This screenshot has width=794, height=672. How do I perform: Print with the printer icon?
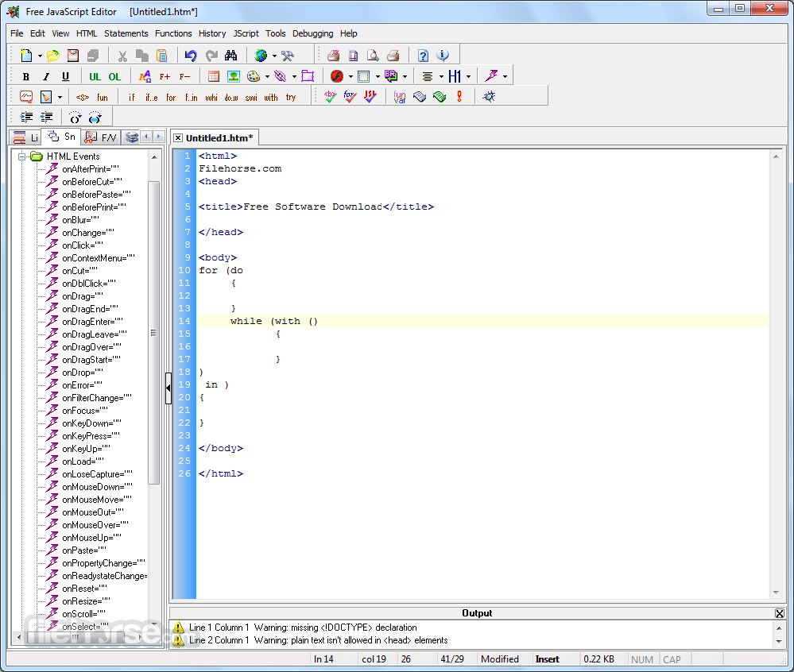(x=393, y=55)
